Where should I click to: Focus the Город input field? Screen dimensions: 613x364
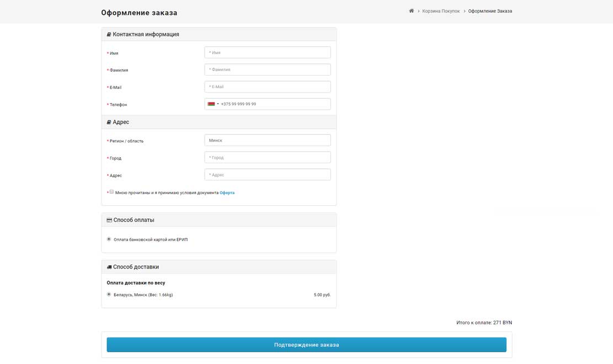(x=267, y=158)
